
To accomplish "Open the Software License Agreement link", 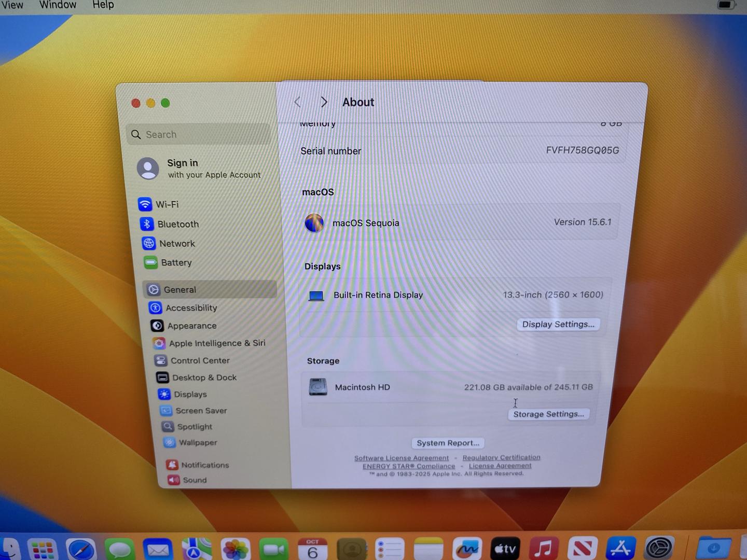I will pyautogui.click(x=402, y=458).
